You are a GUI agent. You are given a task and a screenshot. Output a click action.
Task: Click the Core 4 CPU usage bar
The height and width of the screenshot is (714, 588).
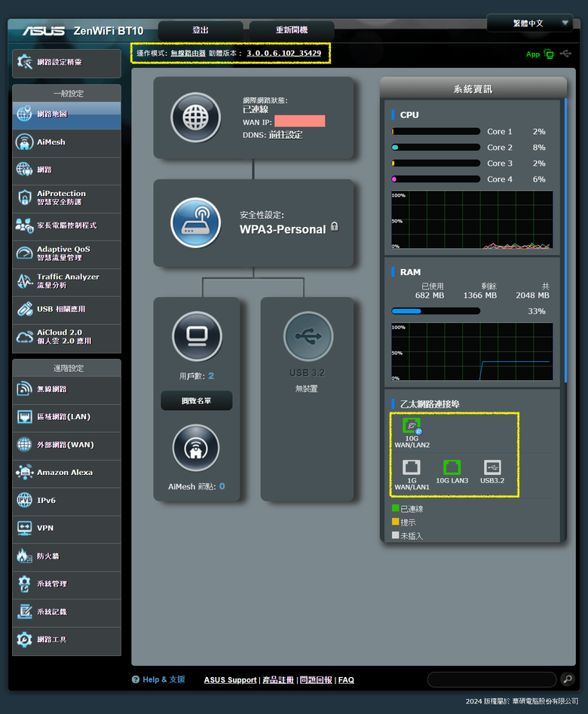pyautogui.click(x=436, y=179)
